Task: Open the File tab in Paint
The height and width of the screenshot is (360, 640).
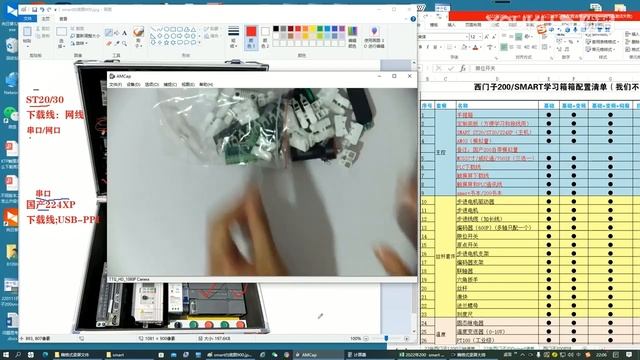Action: point(28,19)
